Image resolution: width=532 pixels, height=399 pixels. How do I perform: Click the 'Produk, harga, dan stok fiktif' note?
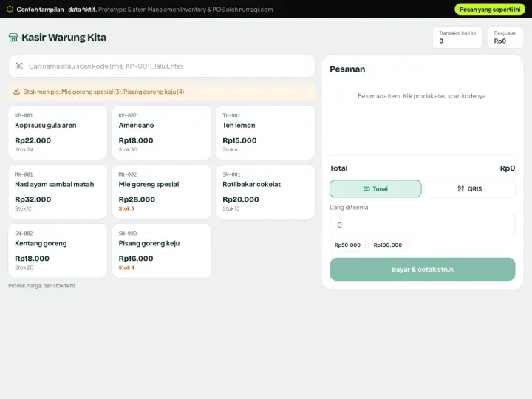42,286
